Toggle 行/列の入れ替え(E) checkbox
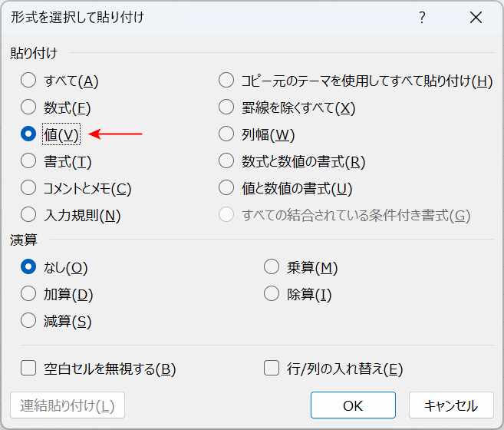The height and width of the screenshot is (430, 504). coord(271,369)
